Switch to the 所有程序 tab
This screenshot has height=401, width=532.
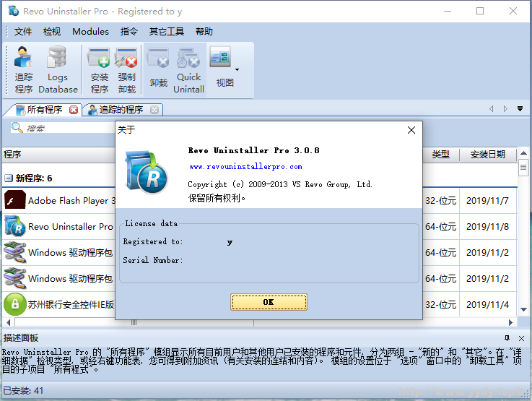[44, 110]
